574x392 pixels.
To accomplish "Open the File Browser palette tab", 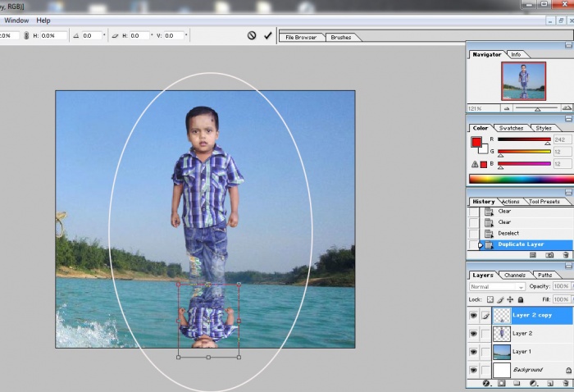I will pyautogui.click(x=301, y=37).
